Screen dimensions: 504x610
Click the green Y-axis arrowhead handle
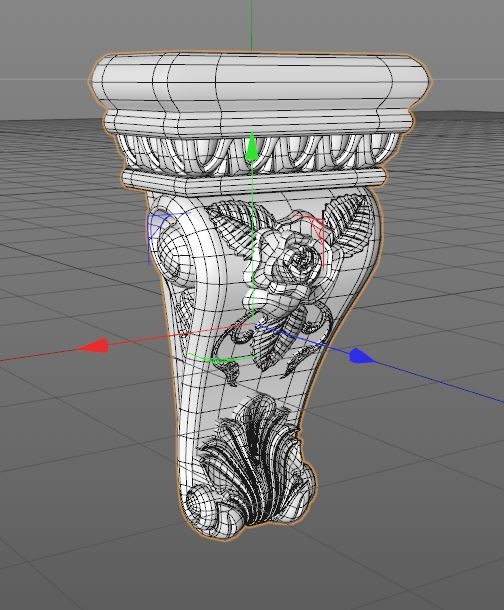click(252, 147)
